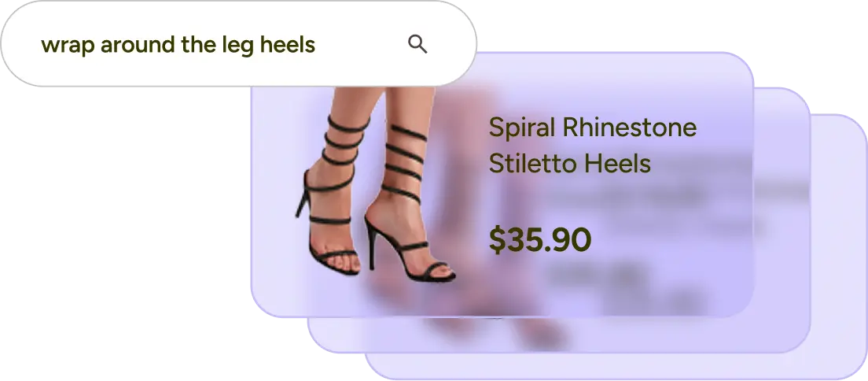The image size is (868, 381).
Task: Focus the search field containing "wrap around the leg heels"
Action: click(238, 44)
